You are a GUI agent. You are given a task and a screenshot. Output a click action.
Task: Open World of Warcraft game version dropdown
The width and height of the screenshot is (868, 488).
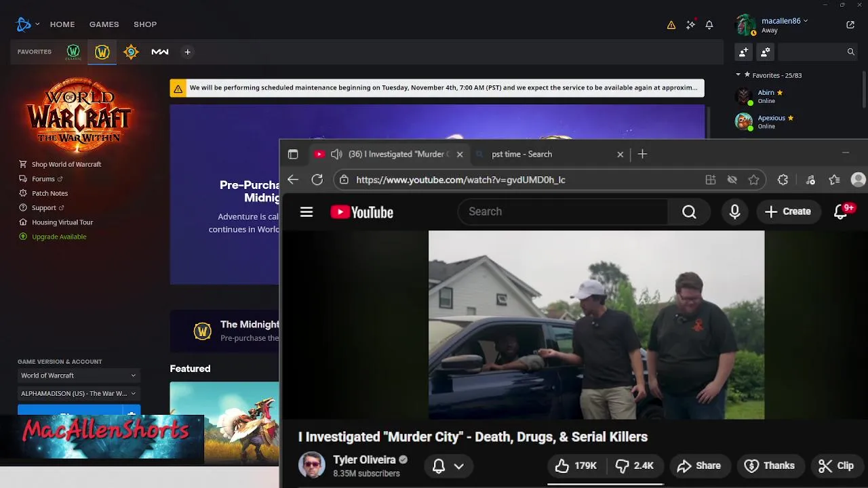(79, 375)
